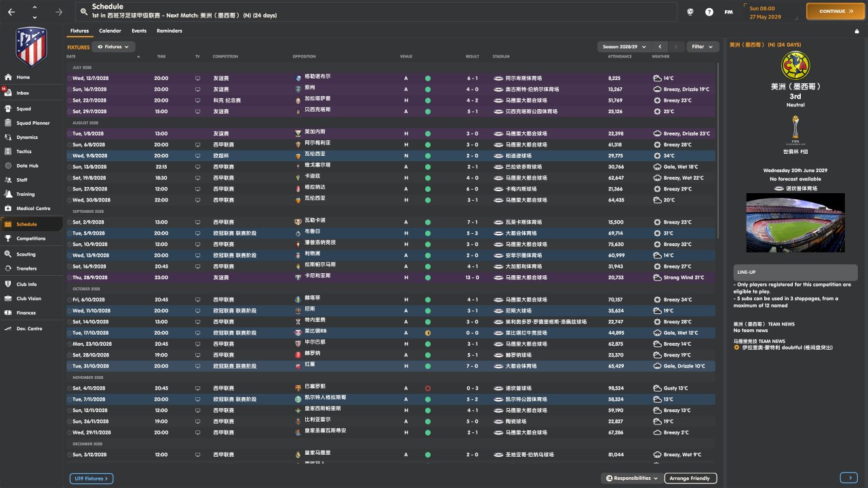The height and width of the screenshot is (488, 868).
Task: Toggle the row marker for the Wed 12/7/2028 fixture
Action: click(68, 79)
